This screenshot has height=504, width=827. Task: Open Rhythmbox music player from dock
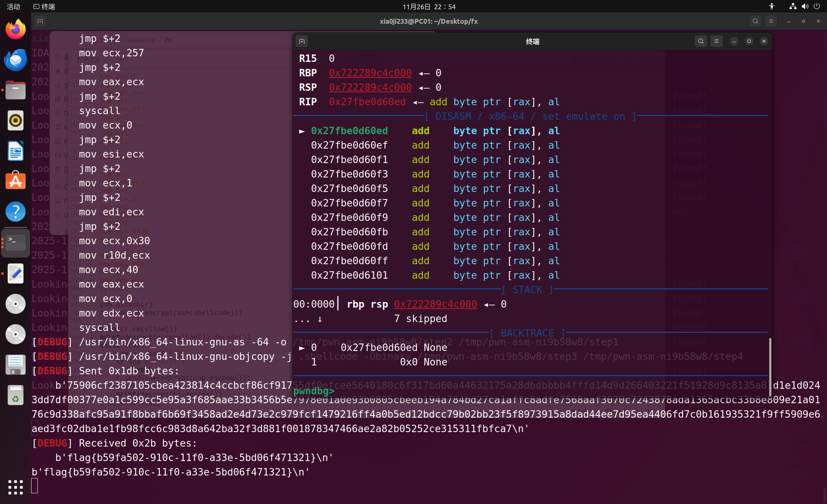(x=15, y=121)
